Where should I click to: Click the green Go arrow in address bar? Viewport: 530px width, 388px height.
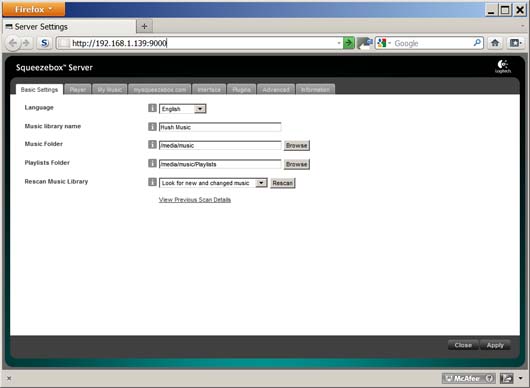348,43
